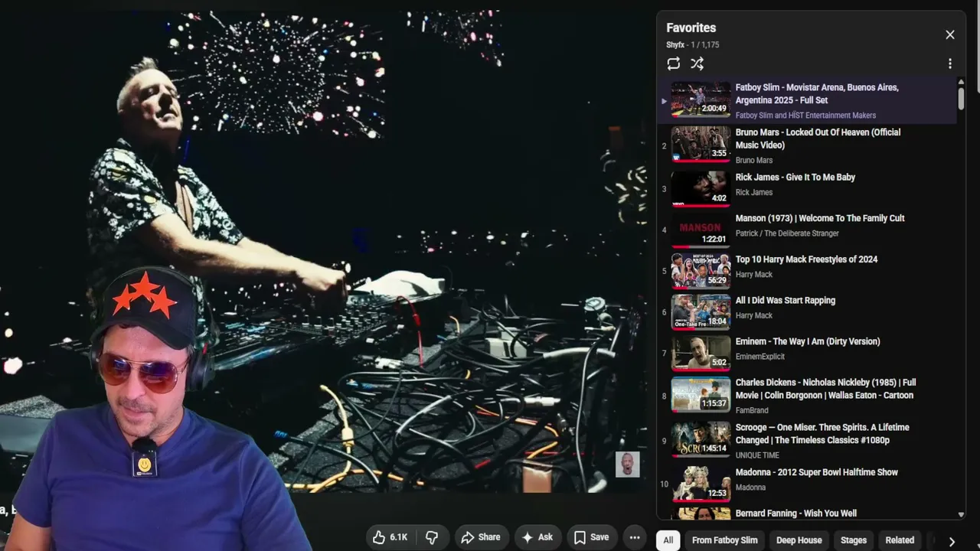Show more filter chips with right arrow
Screen dimensions: 980x551
[x=952, y=541]
